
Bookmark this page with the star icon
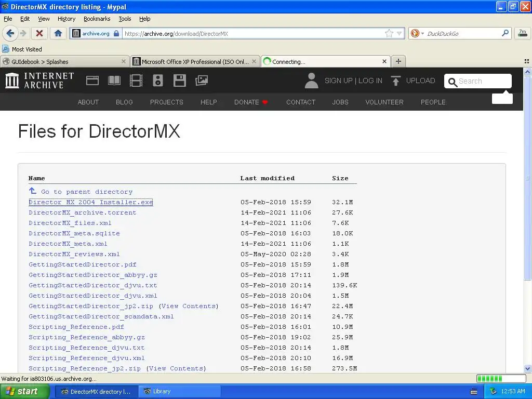pyautogui.click(x=389, y=33)
